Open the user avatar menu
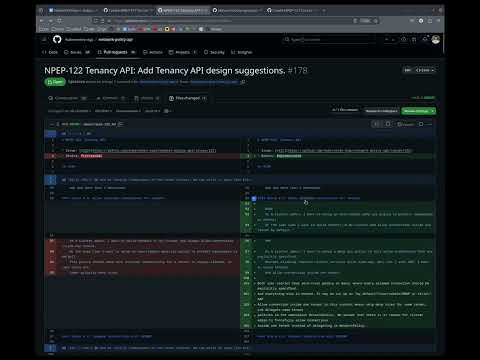Image resolution: width=480 pixels, height=360 pixels. 436,39
